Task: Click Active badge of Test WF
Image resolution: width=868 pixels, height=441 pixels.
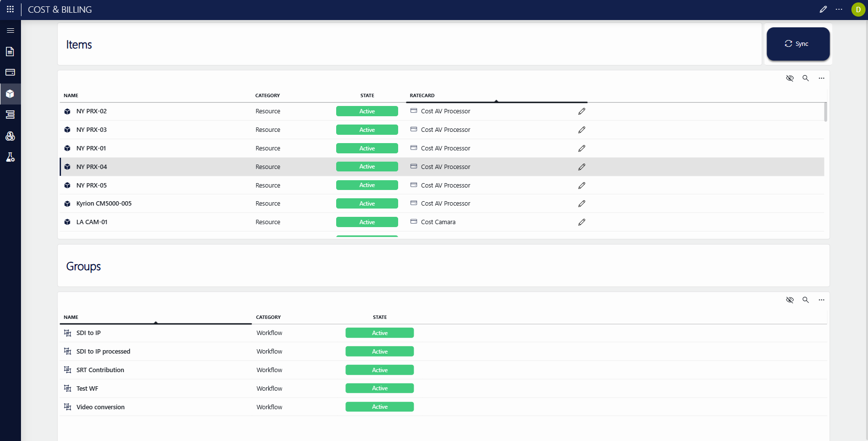Action: coord(380,388)
